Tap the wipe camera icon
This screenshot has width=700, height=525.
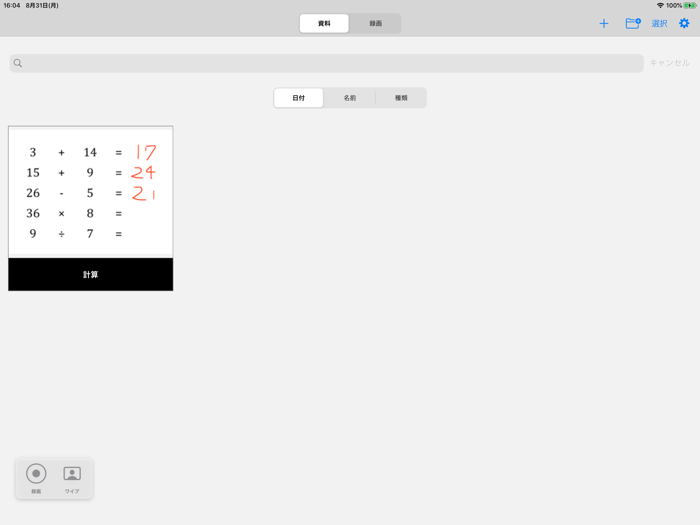coord(72,474)
